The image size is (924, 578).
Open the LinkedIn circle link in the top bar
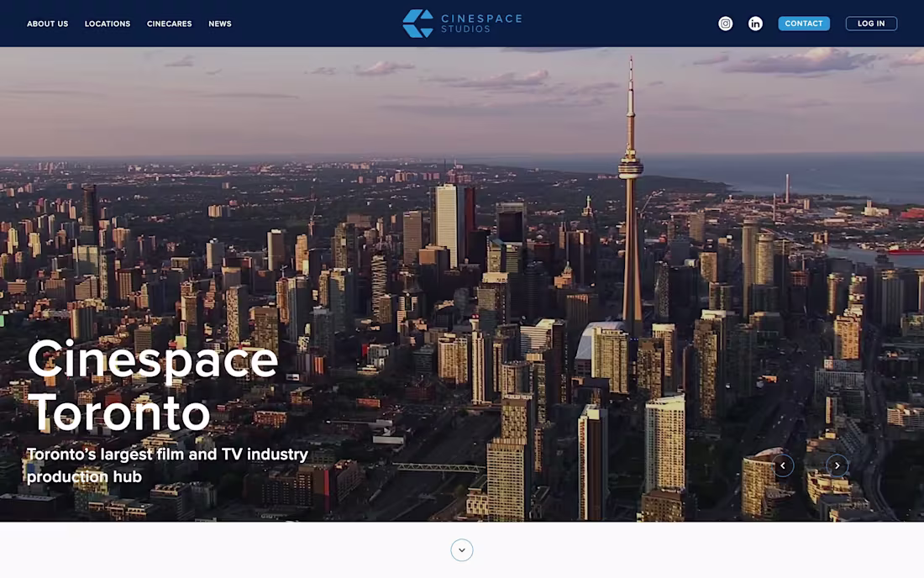(x=755, y=23)
